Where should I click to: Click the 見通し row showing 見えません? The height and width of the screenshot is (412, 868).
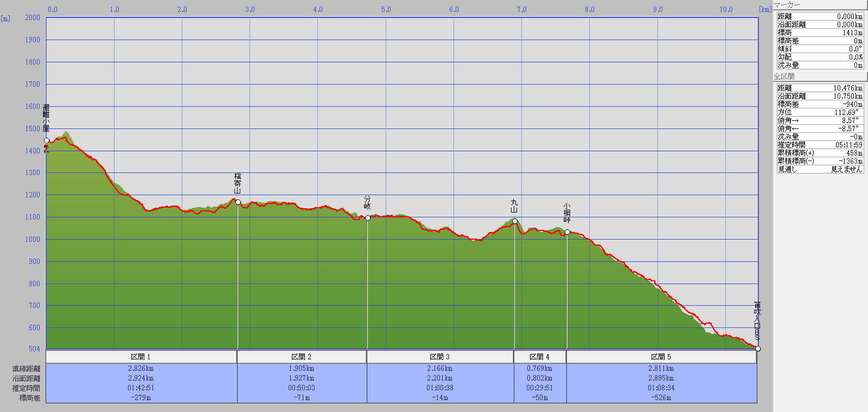pyautogui.click(x=819, y=169)
